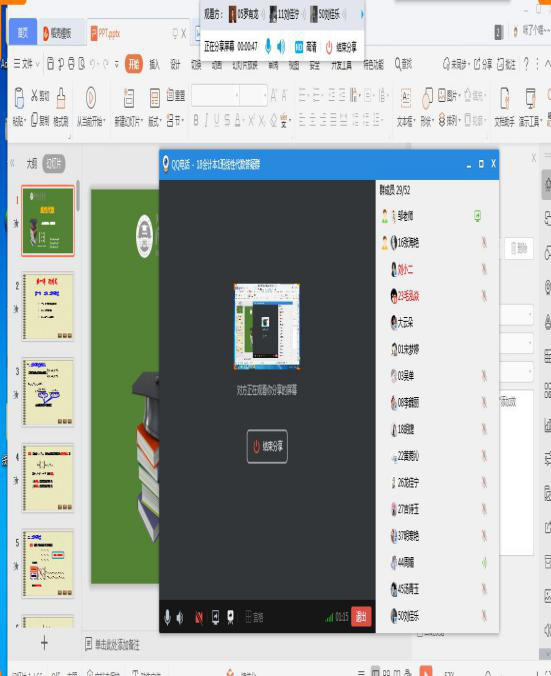This screenshot has height=676, width=551.
Task: Open the Picture insert dropdown
Action: click(449, 96)
